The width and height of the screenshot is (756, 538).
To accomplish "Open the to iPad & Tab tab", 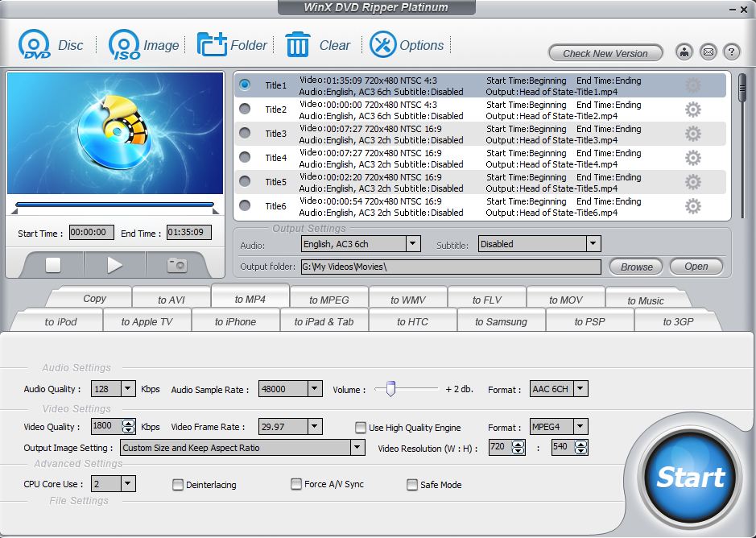I will coord(324,322).
